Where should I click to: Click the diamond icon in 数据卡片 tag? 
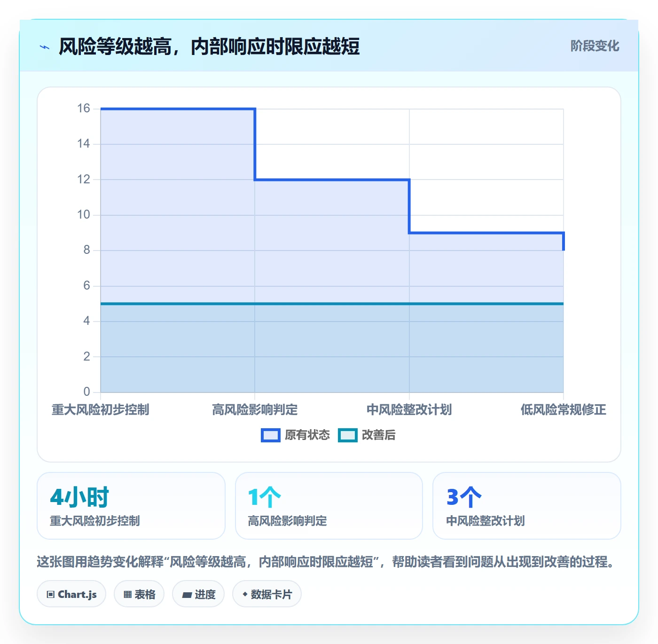click(x=245, y=594)
